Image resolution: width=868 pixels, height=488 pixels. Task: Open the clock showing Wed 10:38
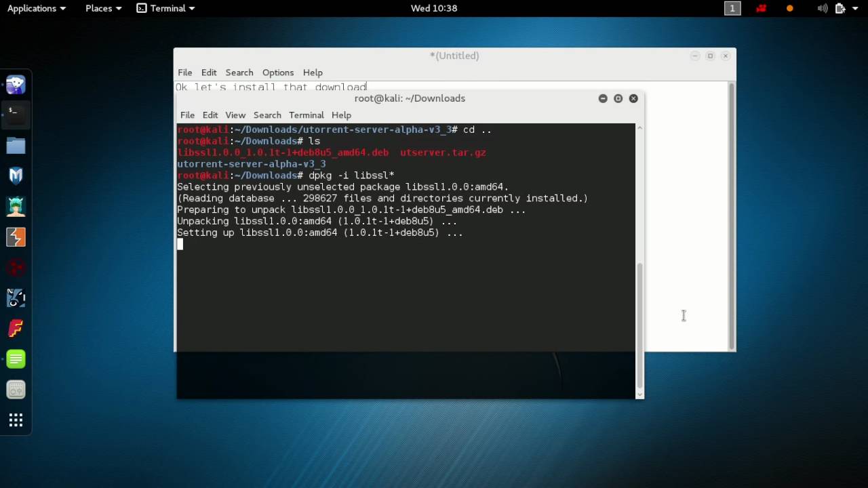tap(434, 8)
